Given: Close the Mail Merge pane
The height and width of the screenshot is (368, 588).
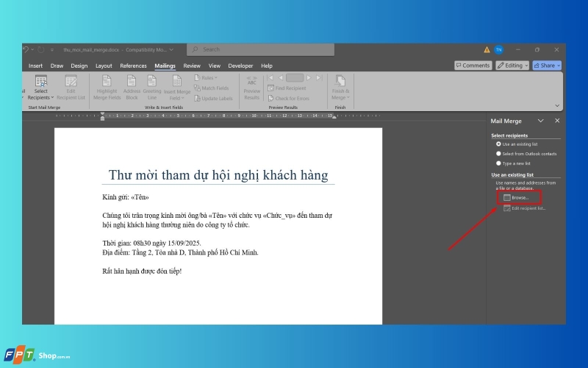Looking at the screenshot, I should (x=557, y=121).
